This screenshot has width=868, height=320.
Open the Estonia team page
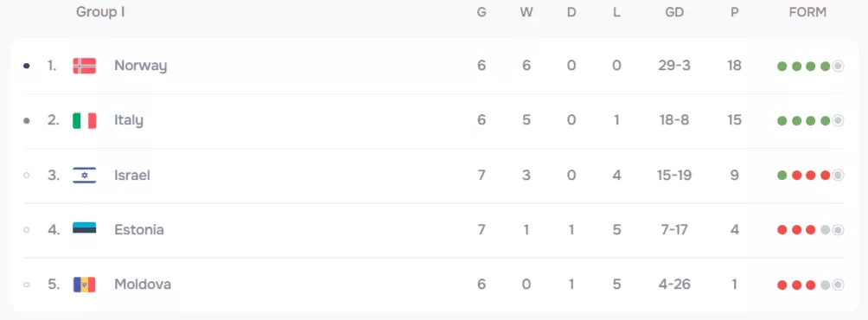(139, 229)
